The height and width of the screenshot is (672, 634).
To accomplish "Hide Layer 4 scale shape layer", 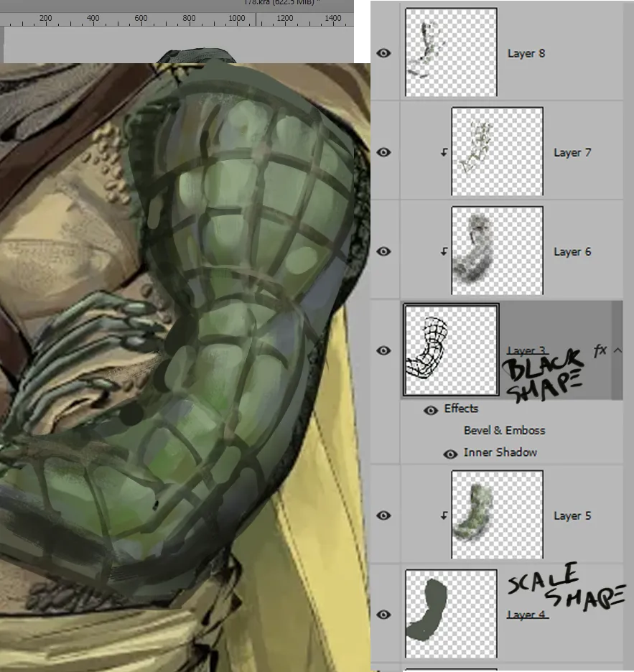I will 383,615.
